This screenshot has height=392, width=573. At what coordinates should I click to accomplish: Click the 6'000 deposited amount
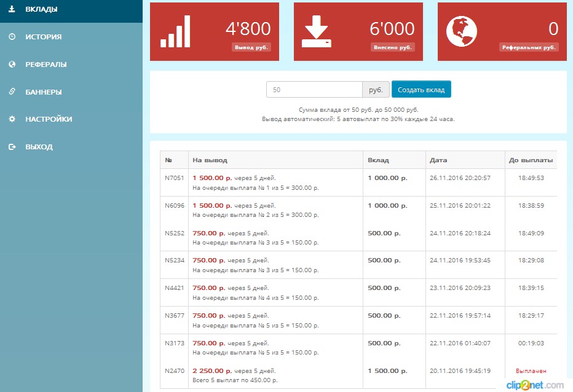coord(392,28)
